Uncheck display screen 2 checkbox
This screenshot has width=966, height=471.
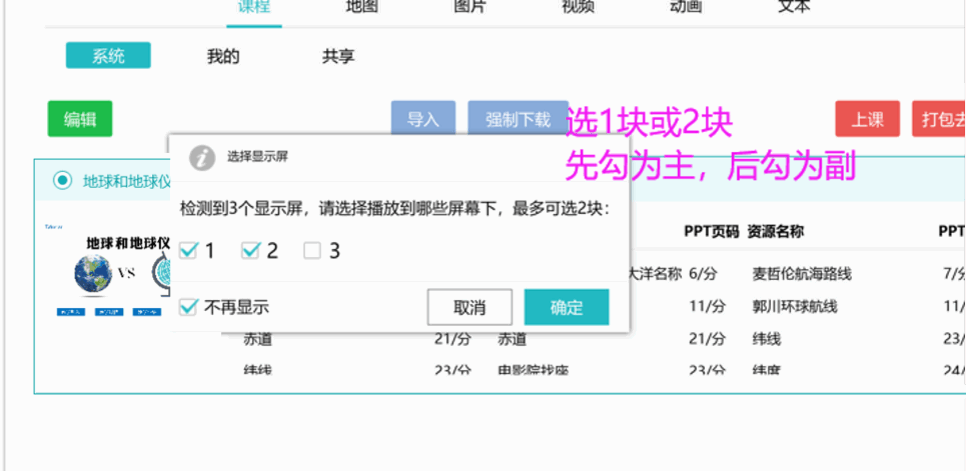(250, 251)
